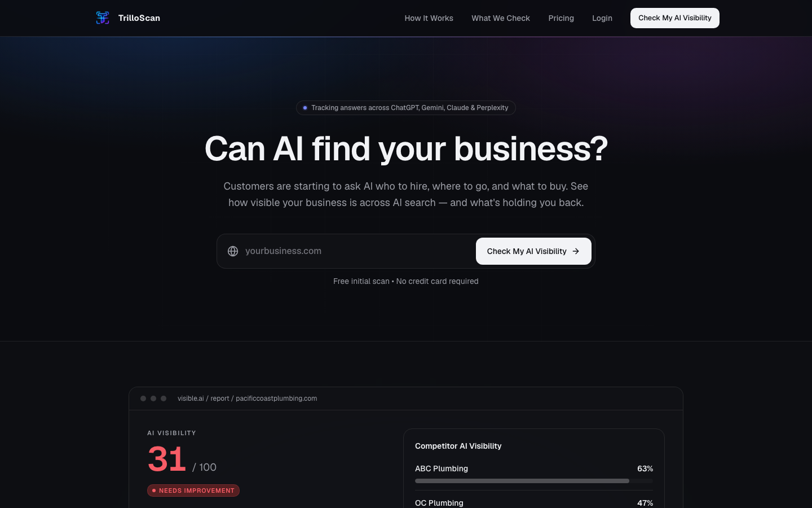The height and width of the screenshot is (508, 812).
Task: Go to What We Check section
Action: point(501,18)
